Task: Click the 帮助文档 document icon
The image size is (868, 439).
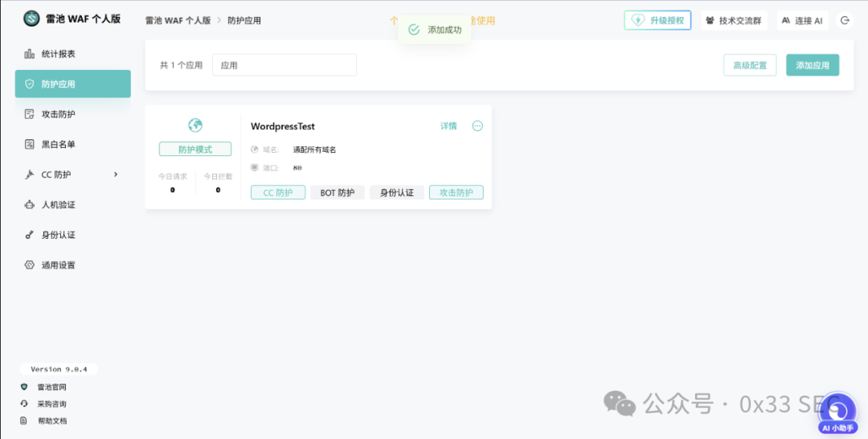Action: [24, 421]
